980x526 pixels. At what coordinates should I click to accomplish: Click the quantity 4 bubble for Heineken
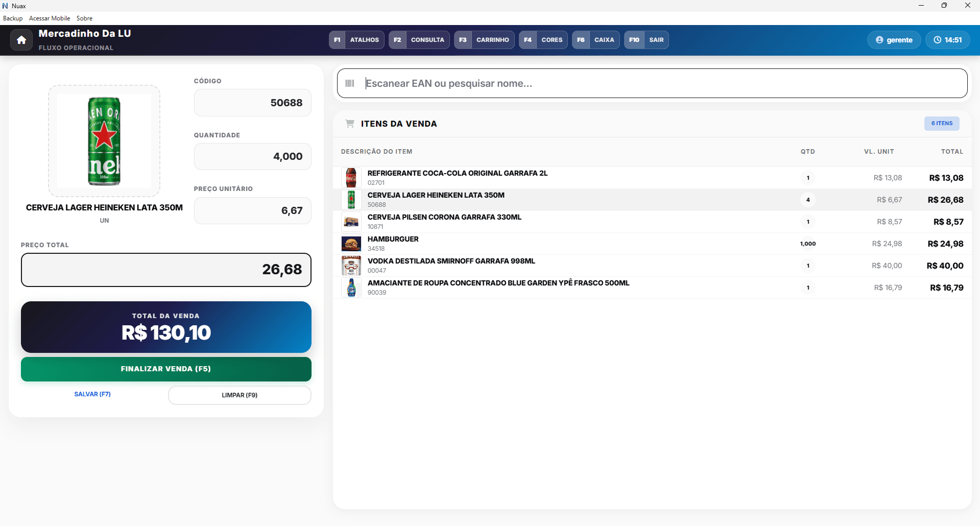point(808,200)
